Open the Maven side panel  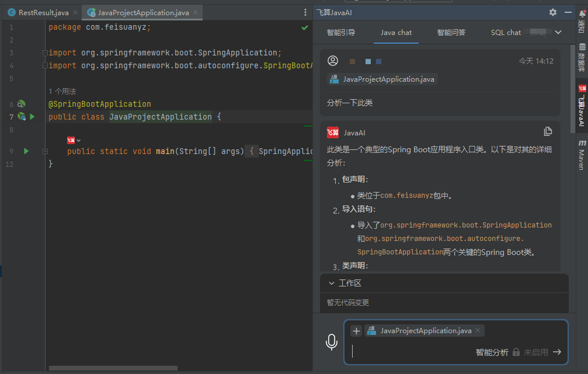582,155
